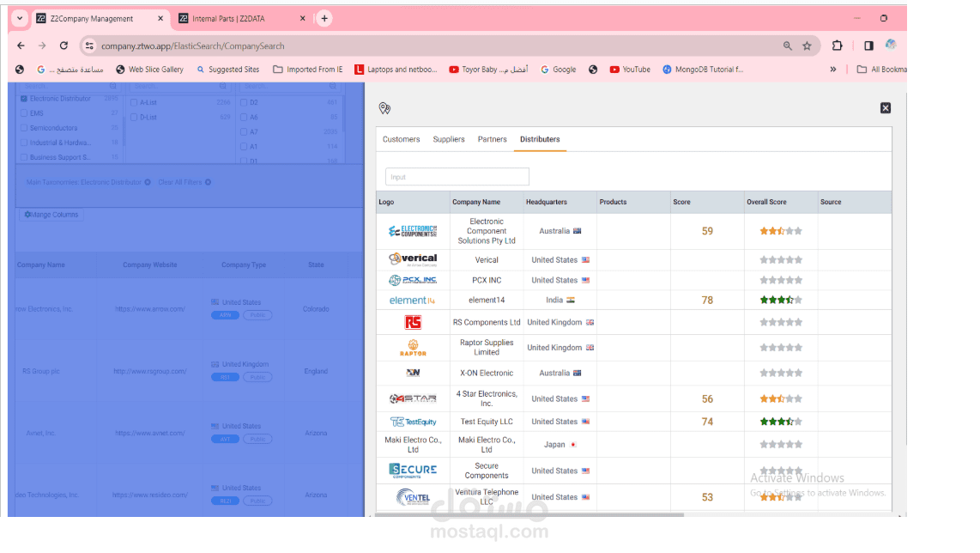Screen dimensions: 980x553
Task: Click horizontal scrollbar under distributors table
Action: coord(529,515)
